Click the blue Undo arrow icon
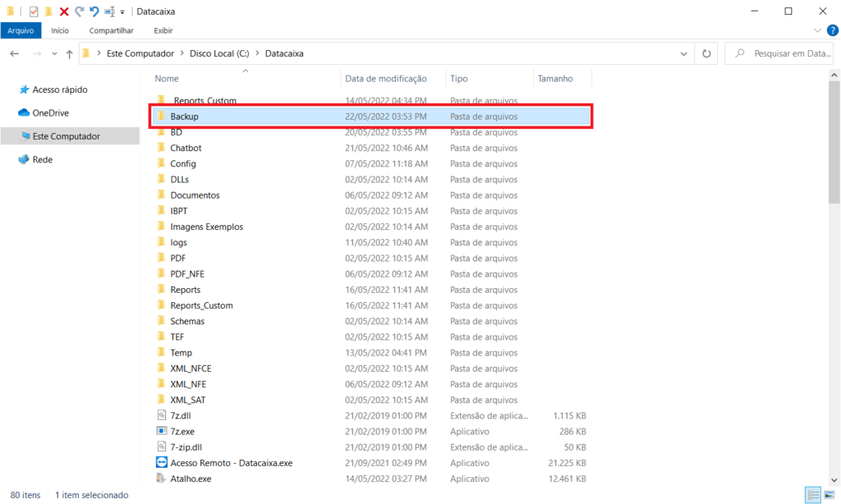Screen dimensions: 841x504 click(94, 11)
